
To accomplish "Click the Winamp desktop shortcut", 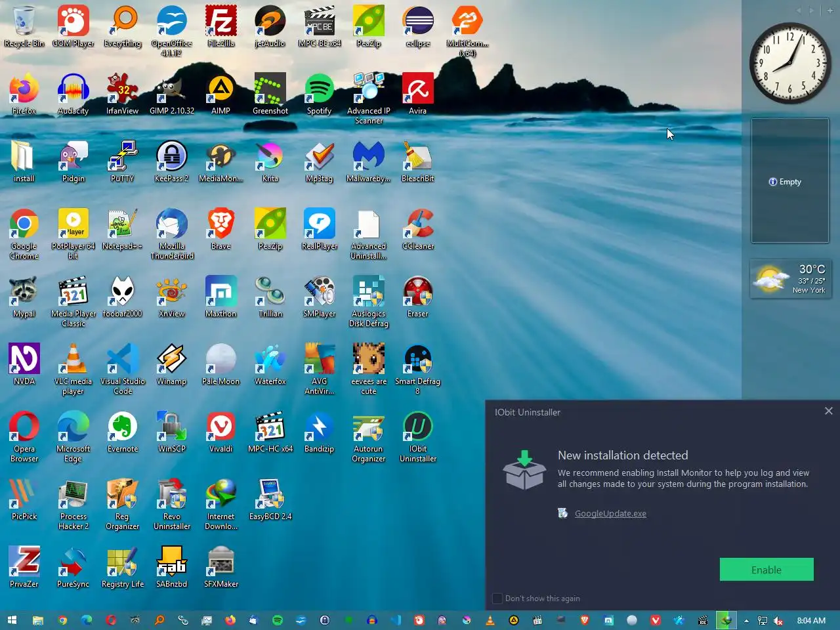I will tap(172, 365).
